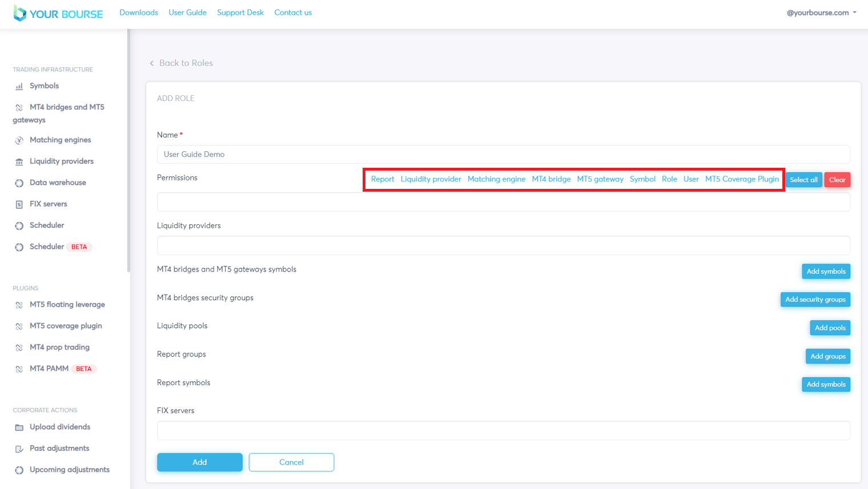Focus the Name field with User Guide Demo
Viewport: 868px width, 489px height.
(x=504, y=154)
